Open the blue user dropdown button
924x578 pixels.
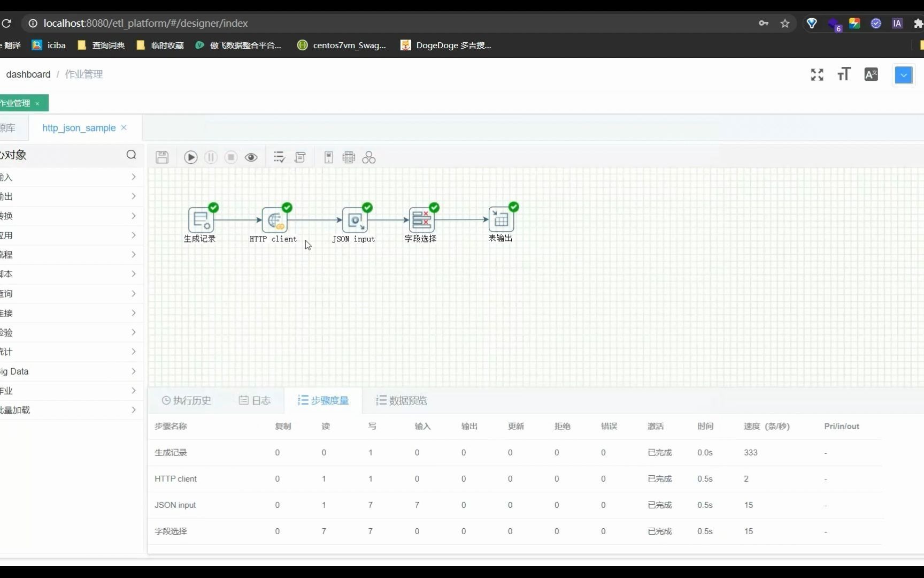[904, 75]
